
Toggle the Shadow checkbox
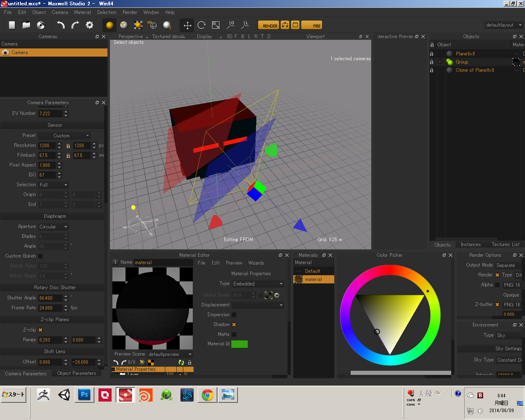(x=234, y=324)
